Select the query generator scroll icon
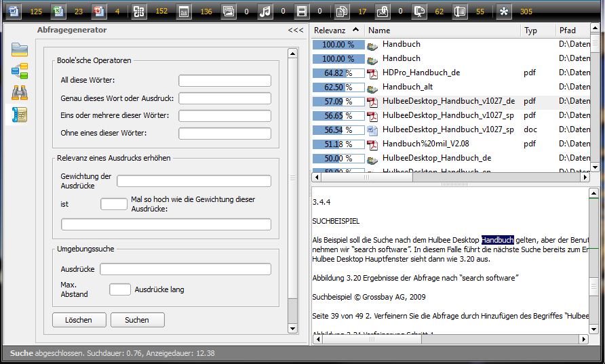605x364 pixels. (x=20, y=115)
